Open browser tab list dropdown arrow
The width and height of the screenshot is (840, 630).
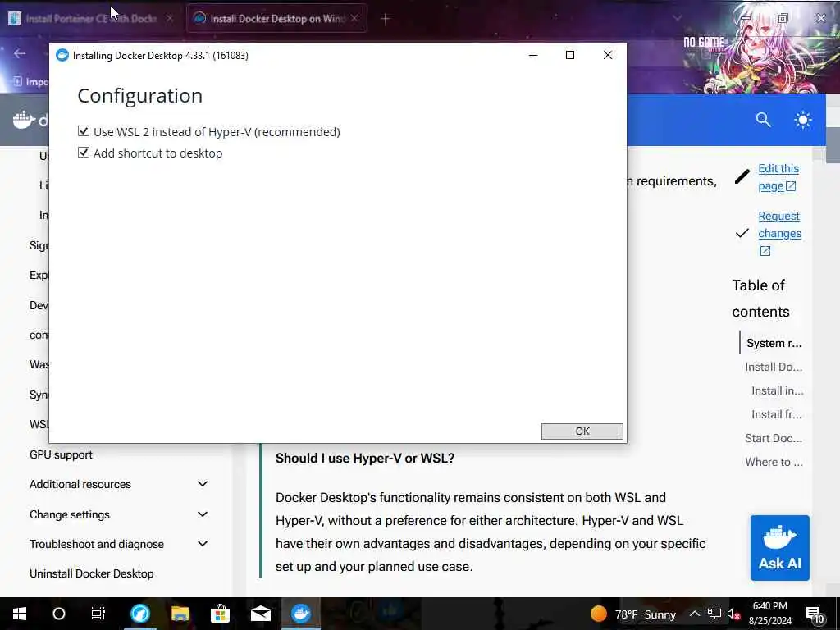(677, 18)
